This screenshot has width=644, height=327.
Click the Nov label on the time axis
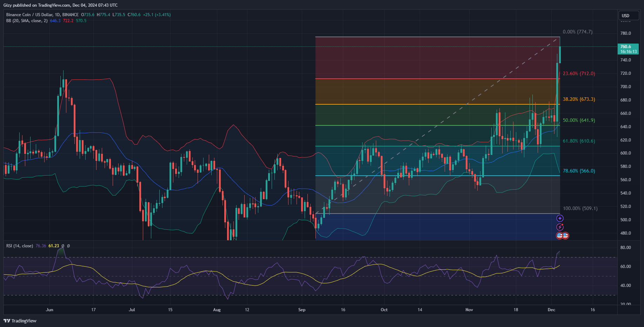[x=469, y=310]
